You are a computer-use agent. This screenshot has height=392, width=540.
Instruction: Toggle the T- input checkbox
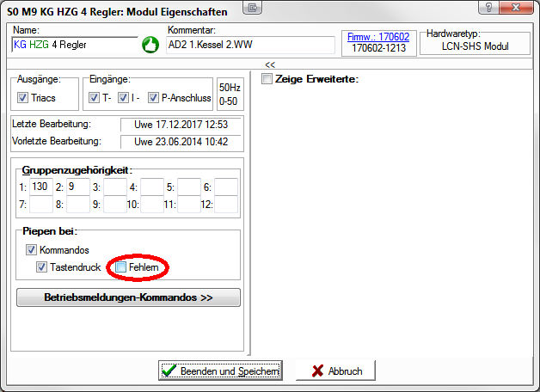point(95,98)
